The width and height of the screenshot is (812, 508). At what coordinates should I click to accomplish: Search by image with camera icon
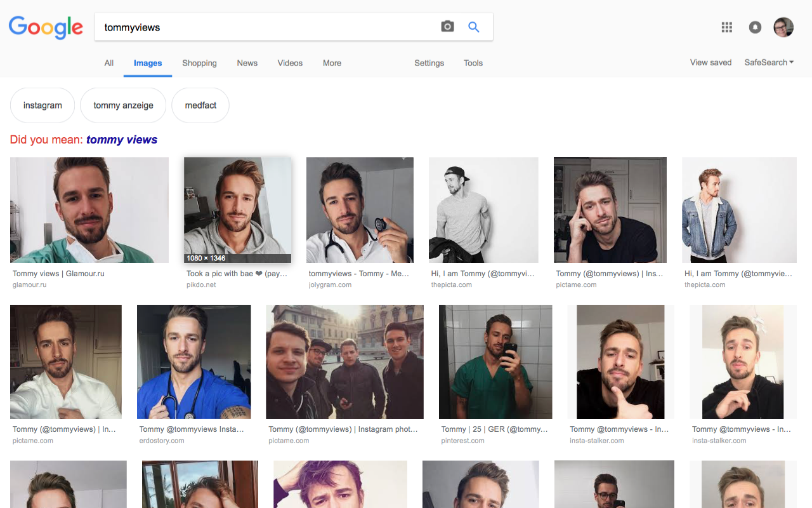(x=447, y=27)
